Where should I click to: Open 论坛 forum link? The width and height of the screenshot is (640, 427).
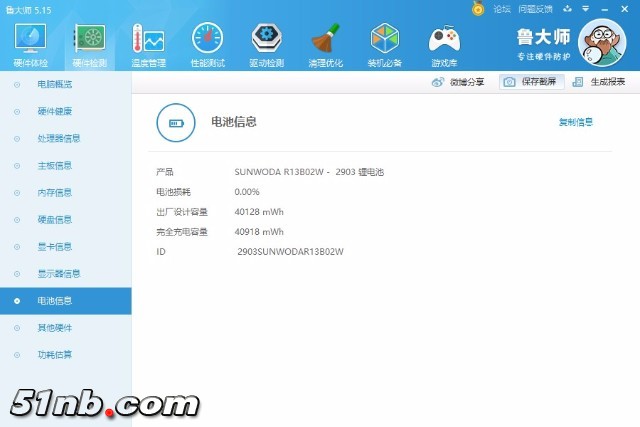click(x=502, y=9)
